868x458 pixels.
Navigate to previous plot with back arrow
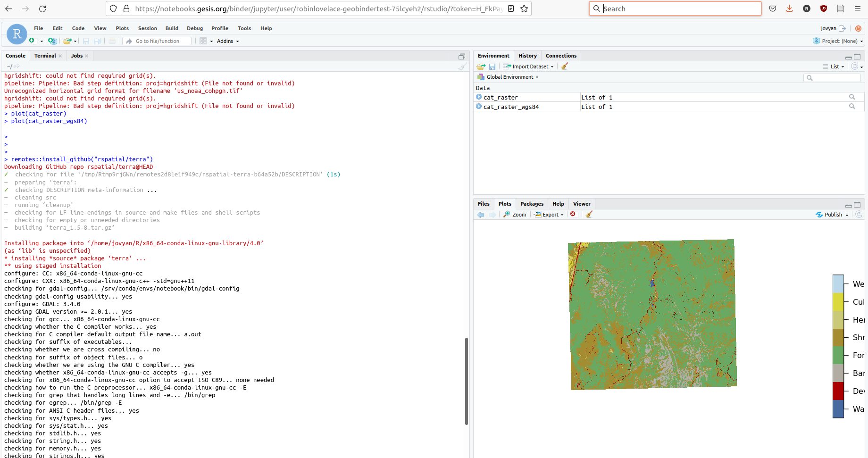tap(481, 215)
